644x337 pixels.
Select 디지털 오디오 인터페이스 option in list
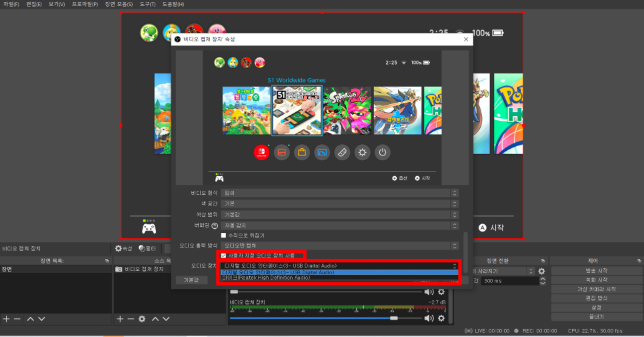coord(339,272)
